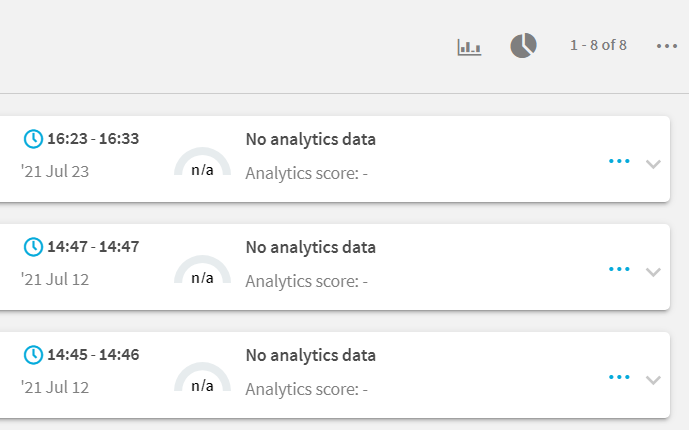
Task: Click the n/a score gauge for 14:45 entry
Action: click(x=202, y=378)
